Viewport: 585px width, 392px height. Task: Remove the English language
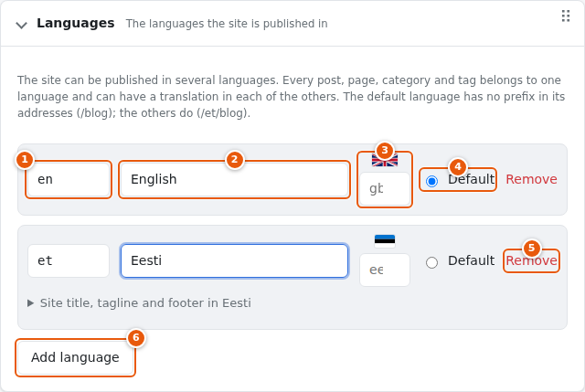tap(531, 179)
